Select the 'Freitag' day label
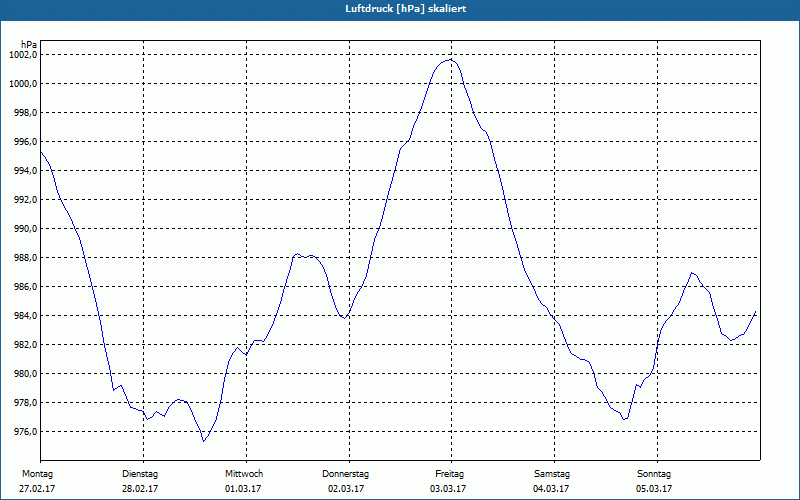Screen dimensions: 800x500 coord(449,474)
